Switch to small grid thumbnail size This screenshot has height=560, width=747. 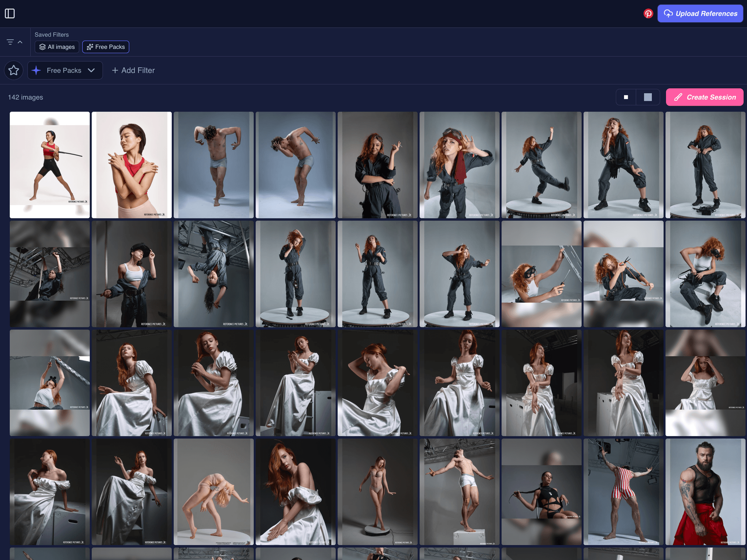(x=626, y=97)
